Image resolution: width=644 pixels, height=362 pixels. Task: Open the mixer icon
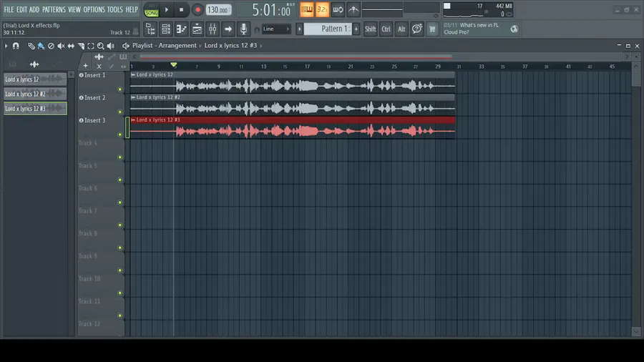tap(213, 29)
